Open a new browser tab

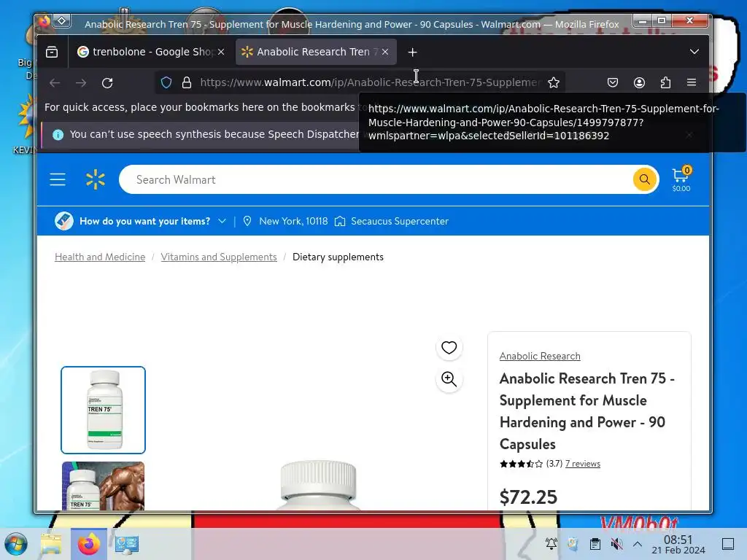[x=413, y=52]
